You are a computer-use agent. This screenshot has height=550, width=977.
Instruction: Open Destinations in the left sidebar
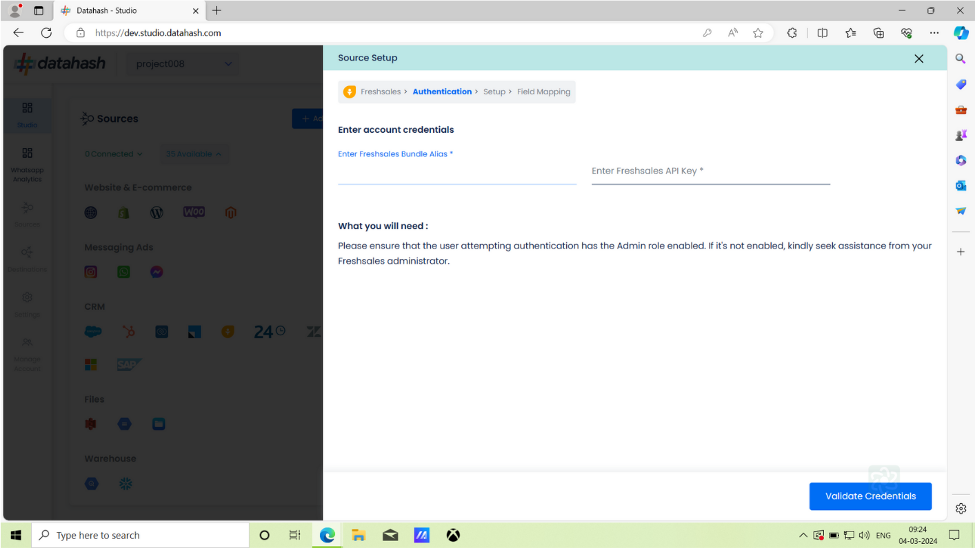(x=27, y=259)
